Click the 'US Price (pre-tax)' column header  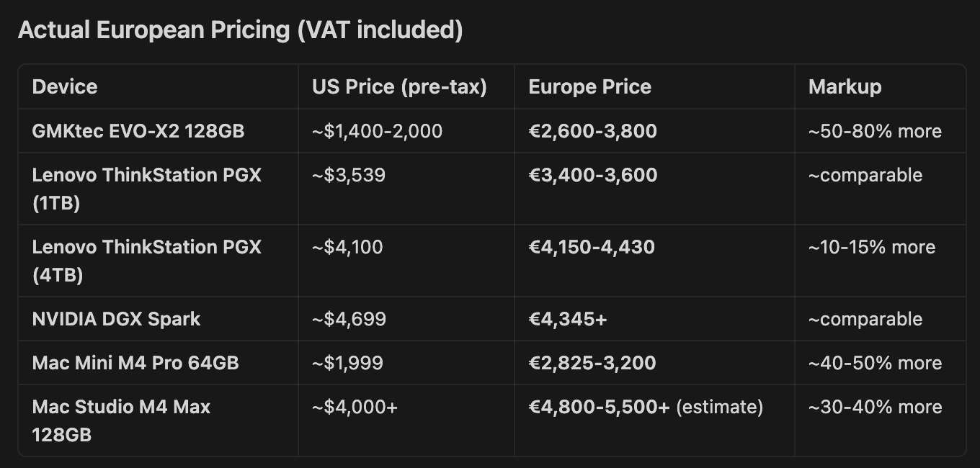(x=399, y=87)
